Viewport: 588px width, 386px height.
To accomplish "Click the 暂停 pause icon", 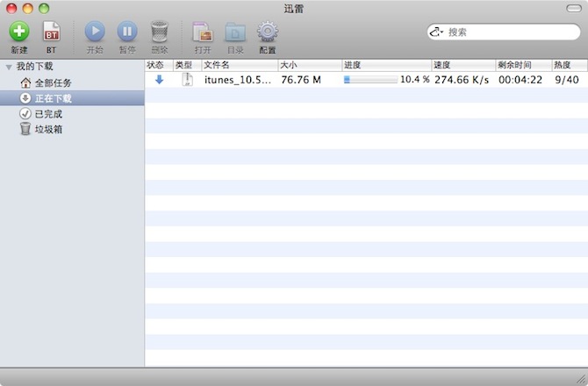I will coord(127,32).
